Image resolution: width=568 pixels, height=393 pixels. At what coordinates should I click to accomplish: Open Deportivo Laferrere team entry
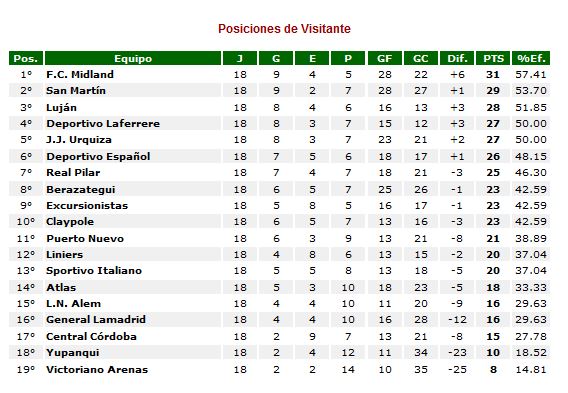[x=103, y=124]
